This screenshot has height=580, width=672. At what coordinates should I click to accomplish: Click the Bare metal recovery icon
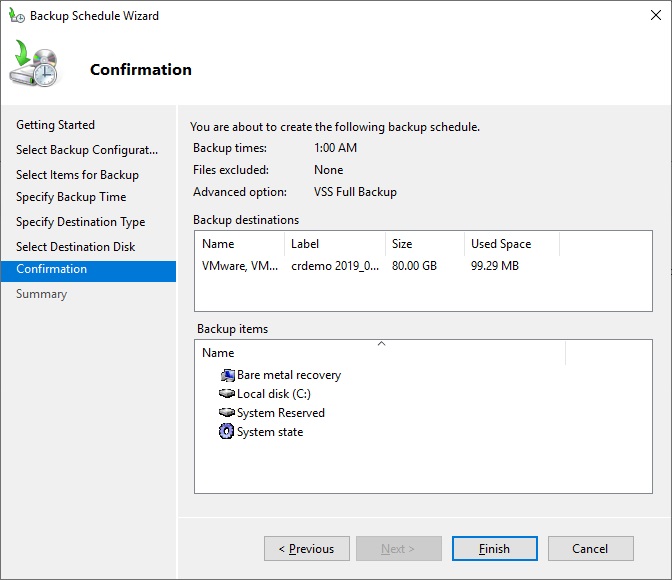[x=227, y=375]
